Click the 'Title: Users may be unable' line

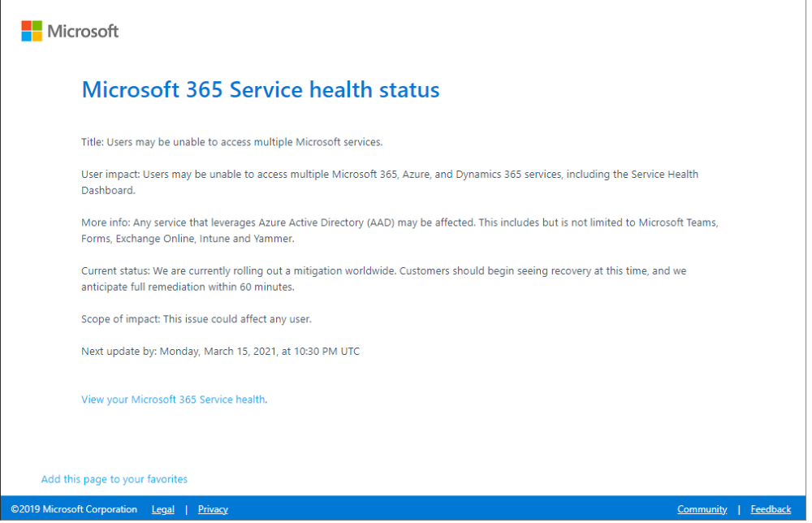(x=232, y=142)
